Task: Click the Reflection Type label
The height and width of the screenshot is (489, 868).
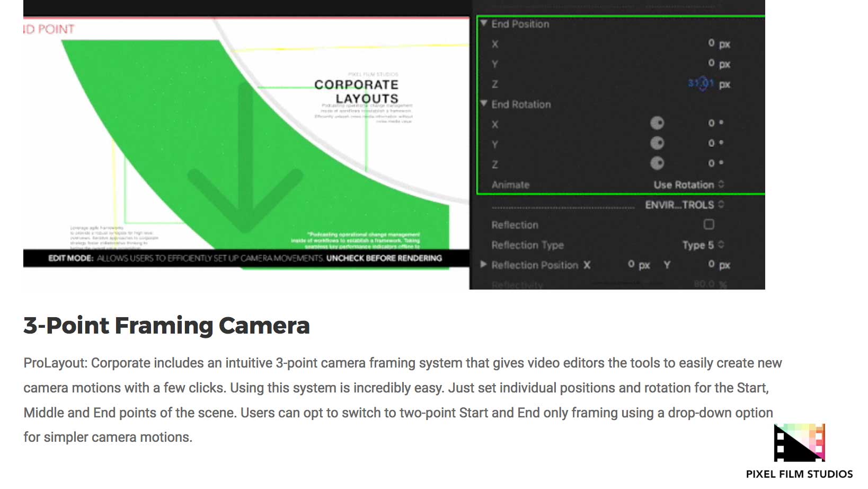Action: (527, 245)
